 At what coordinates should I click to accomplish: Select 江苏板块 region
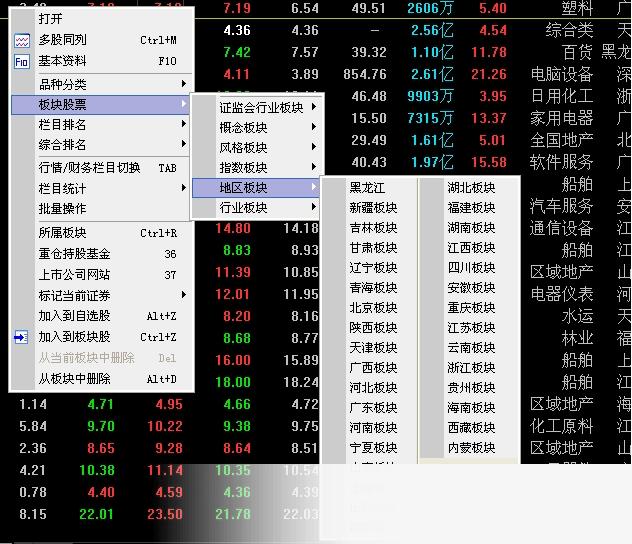pyautogui.click(x=469, y=328)
